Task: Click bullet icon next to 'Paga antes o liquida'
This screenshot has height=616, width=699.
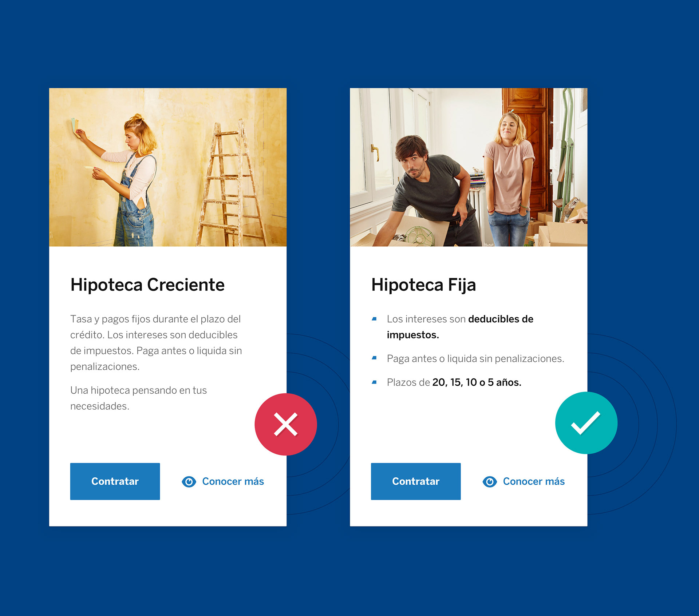Action: click(374, 358)
